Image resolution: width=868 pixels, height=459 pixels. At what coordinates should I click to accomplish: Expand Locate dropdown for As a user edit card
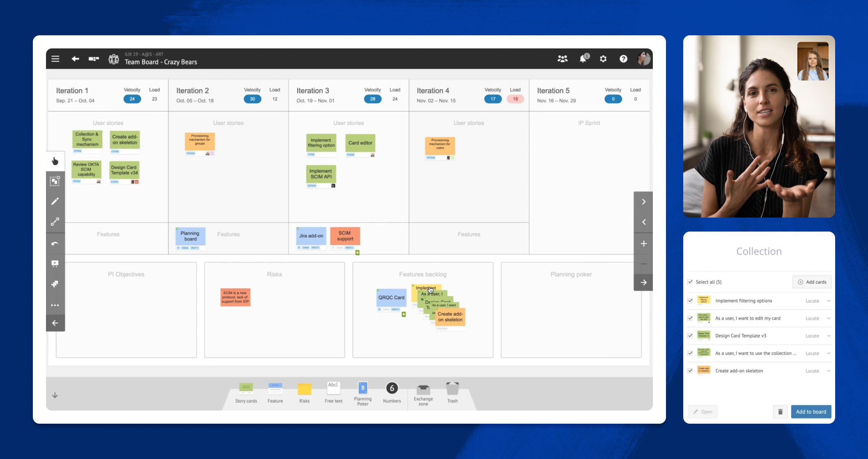click(x=829, y=318)
